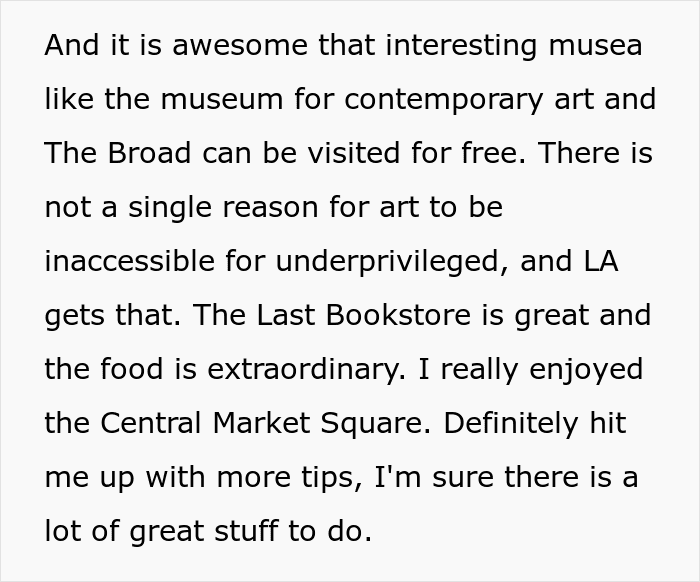The height and width of the screenshot is (582, 700).
Task: Click the word "food"
Action: [137, 370]
